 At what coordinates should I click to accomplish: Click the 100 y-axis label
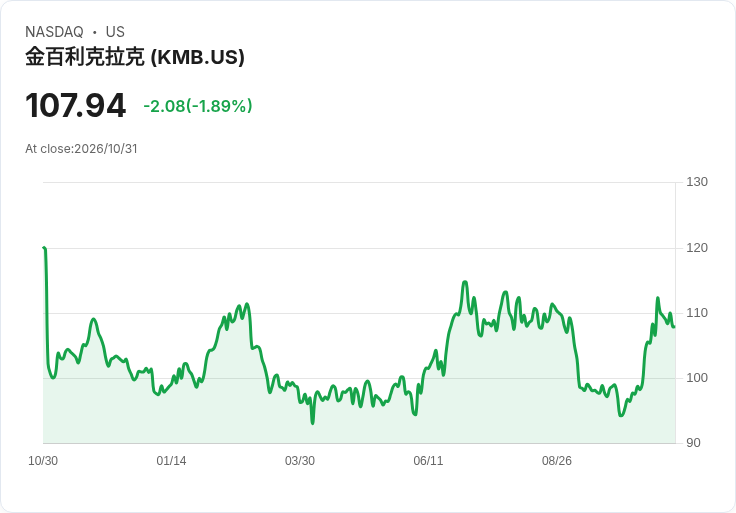pos(697,377)
